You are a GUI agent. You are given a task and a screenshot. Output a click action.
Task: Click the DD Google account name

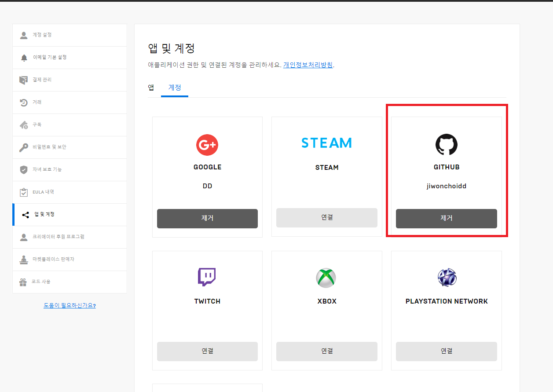207,186
